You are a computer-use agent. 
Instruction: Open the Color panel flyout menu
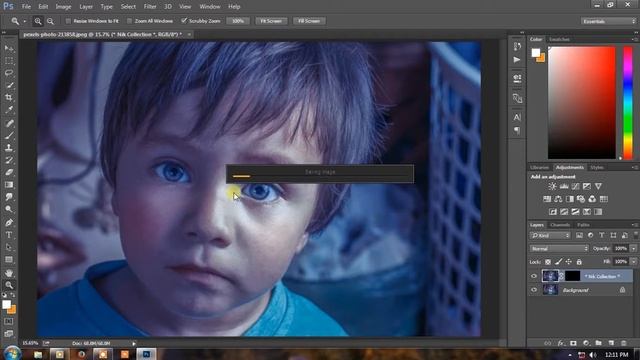pyautogui.click(x=635, y=40)
